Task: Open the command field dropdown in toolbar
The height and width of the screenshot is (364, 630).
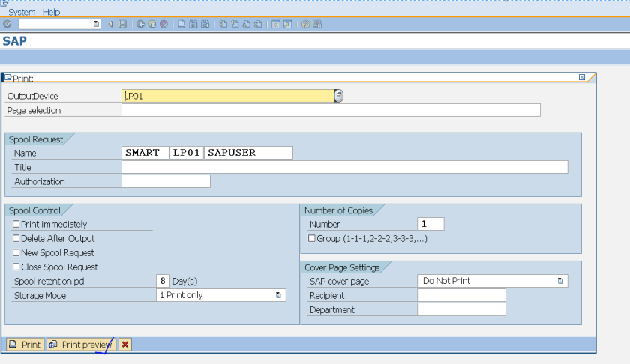Action: pyautogui.click(x=96, y=25)
